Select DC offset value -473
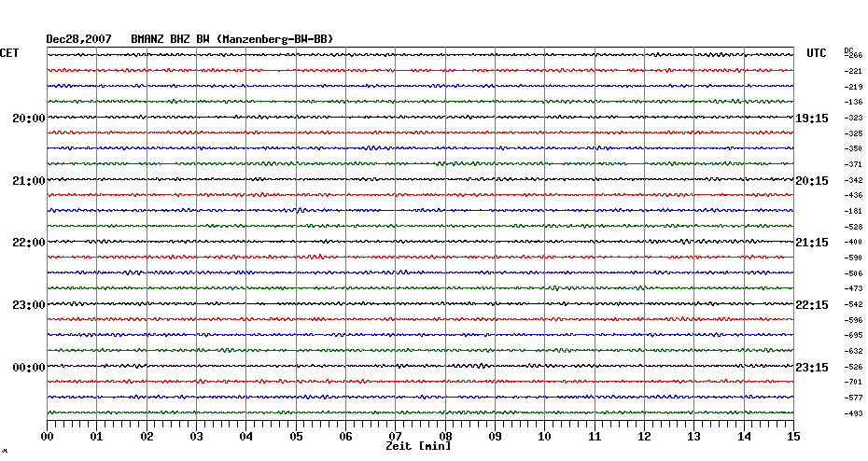Viewport: 868px width, 461px height. point(853,288)
